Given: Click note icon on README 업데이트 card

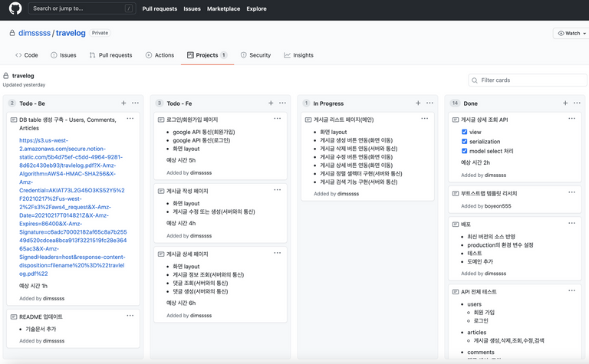Looking at the screenshot, I should (14, 316).
